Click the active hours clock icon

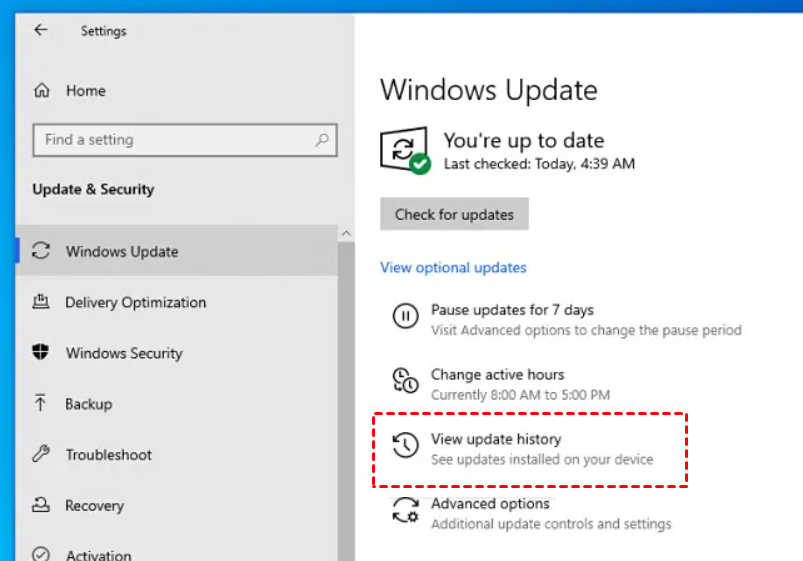point(406,381)
